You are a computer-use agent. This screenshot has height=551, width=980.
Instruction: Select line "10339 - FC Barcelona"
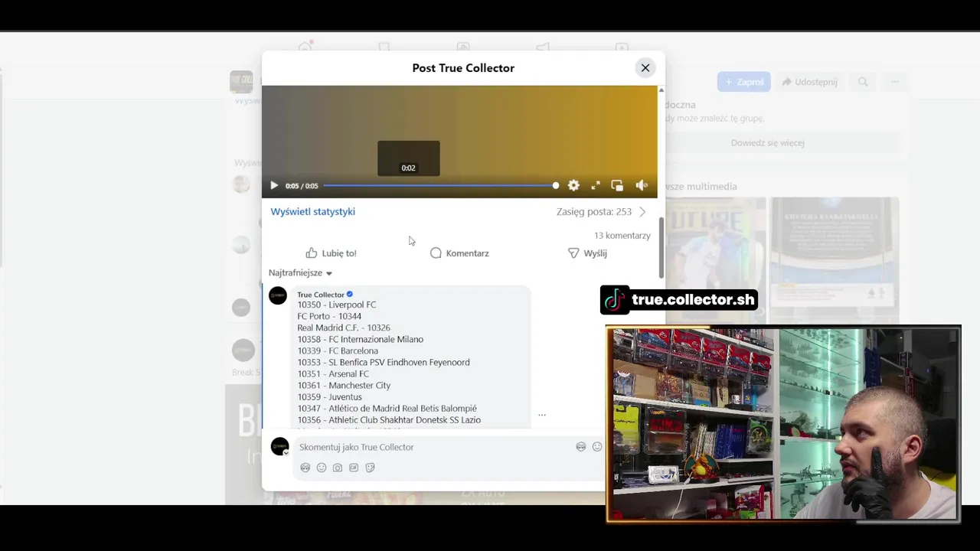338,350
